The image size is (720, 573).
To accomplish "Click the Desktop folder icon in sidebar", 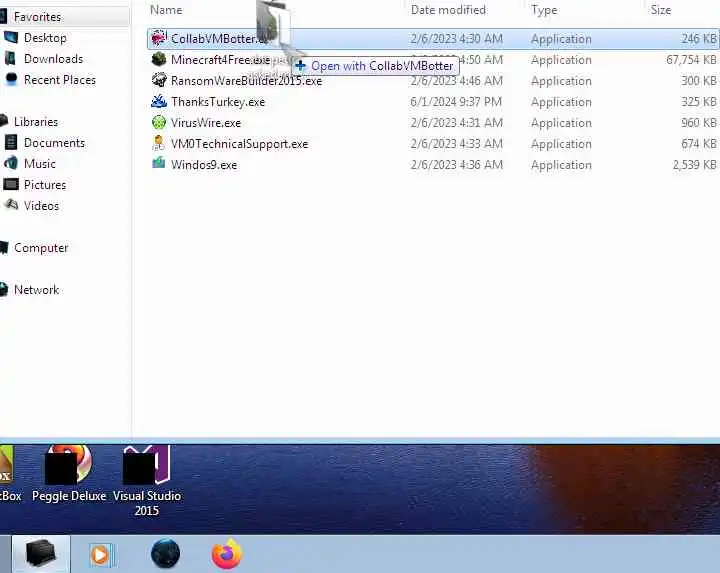I will click(11, 38).
